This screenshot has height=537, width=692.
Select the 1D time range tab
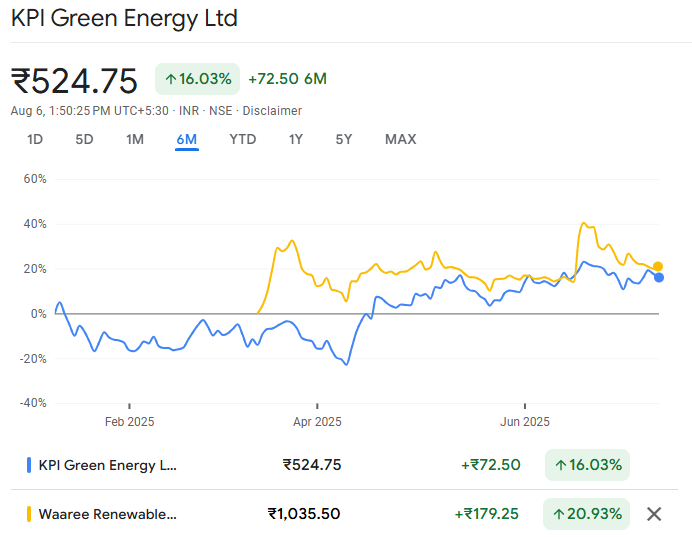click(x=35, y=139)
